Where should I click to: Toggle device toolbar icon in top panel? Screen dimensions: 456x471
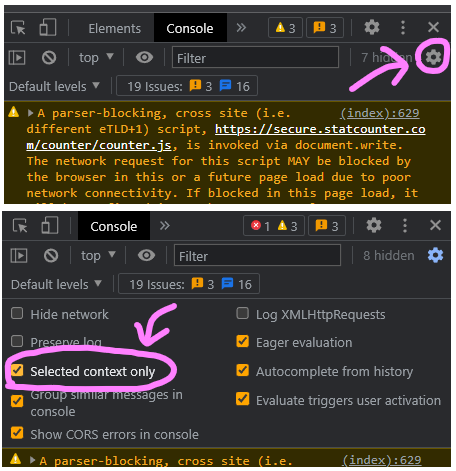point(48,27)
